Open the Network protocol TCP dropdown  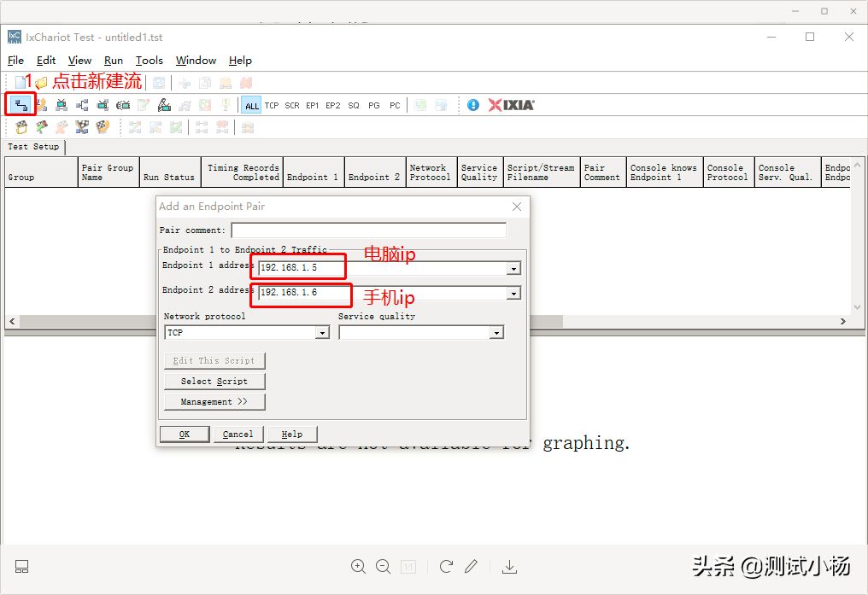322,332
